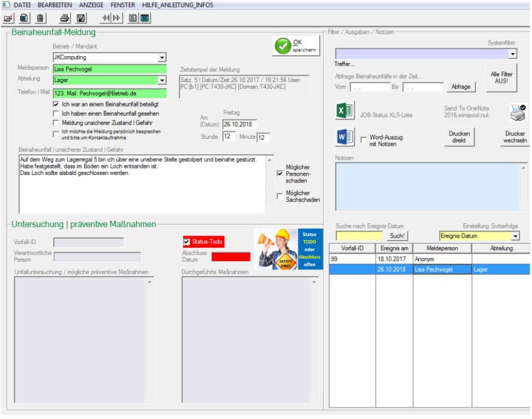The image size is (532, 419).
Task: Click the printer icon in the toolbar
Action: pyautogui.click(x=64, y=18)
